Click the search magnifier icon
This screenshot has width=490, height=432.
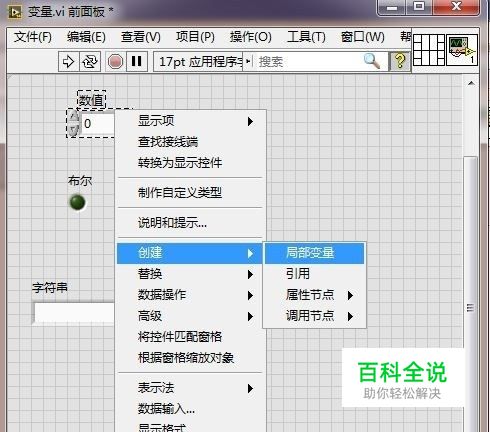(372, 61)
